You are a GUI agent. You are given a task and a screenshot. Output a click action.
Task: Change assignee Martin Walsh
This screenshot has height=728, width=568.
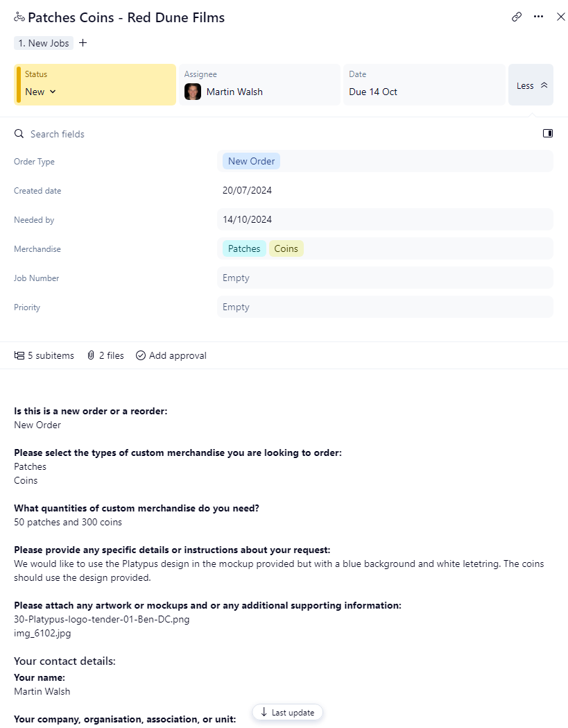coord(234,92)
